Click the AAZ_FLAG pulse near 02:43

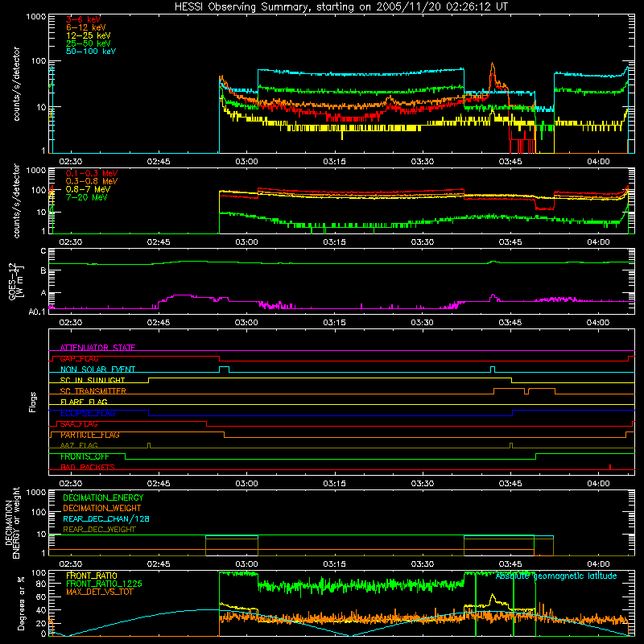pyautogui.click(x=149, y=445)
